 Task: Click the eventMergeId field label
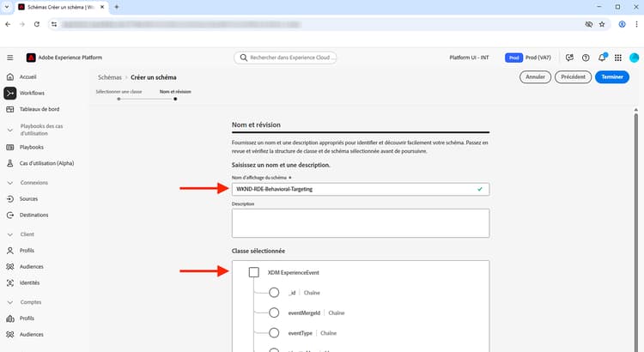tap(304, 313)
